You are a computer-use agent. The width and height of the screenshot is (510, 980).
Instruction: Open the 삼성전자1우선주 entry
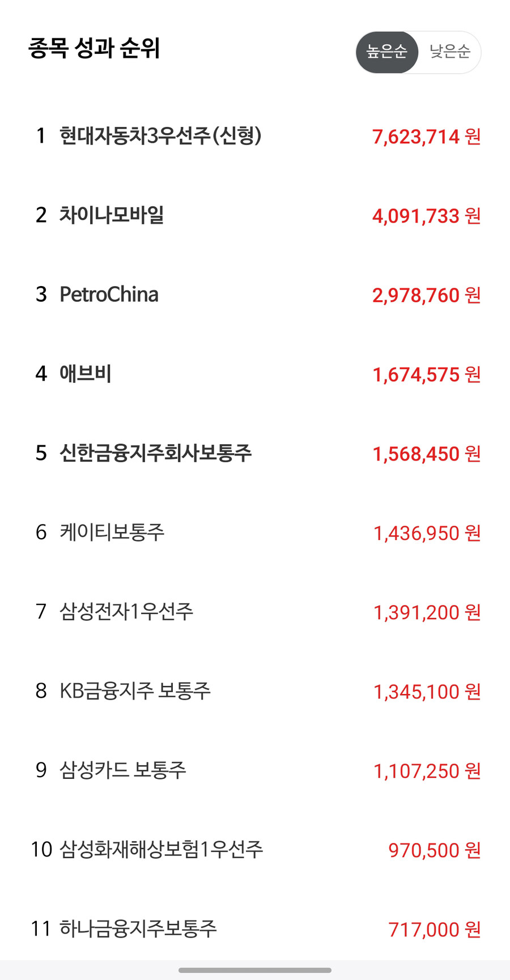[x=126, y=612]
